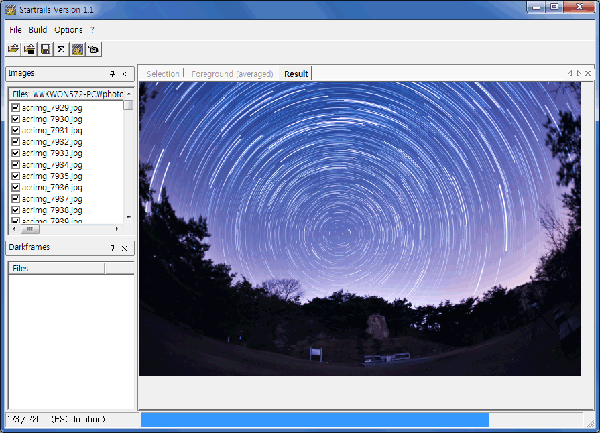600x433 pixels.
Task: Toggle checkbox for acrimg_7938.jpg
Action: (x=15, y=210)
